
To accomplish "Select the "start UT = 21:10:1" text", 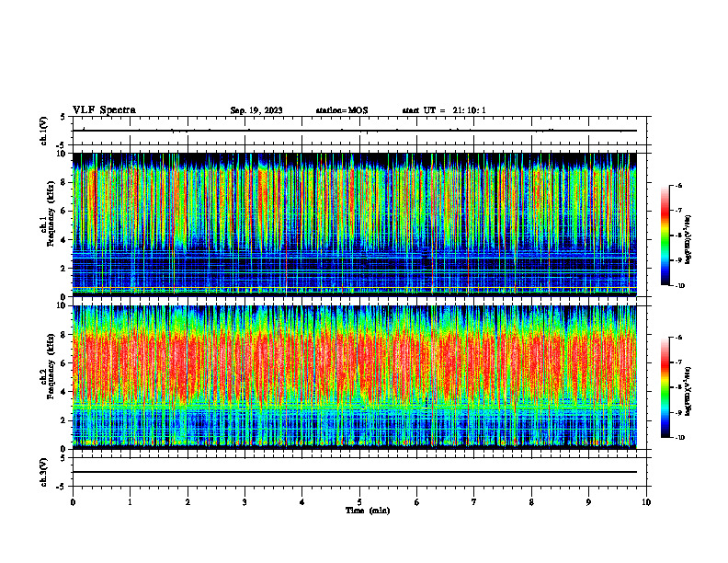I will 444,110.
